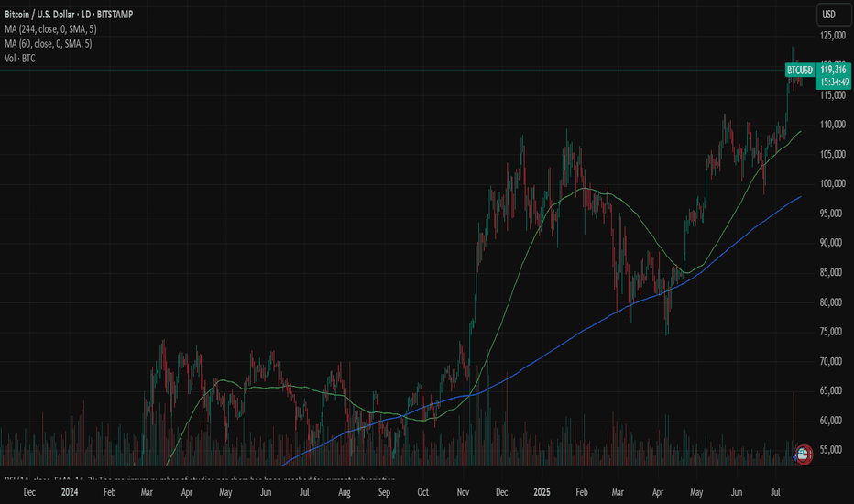Click the 85,000 price axis label
854x504 pixels.
pos(833,272)
